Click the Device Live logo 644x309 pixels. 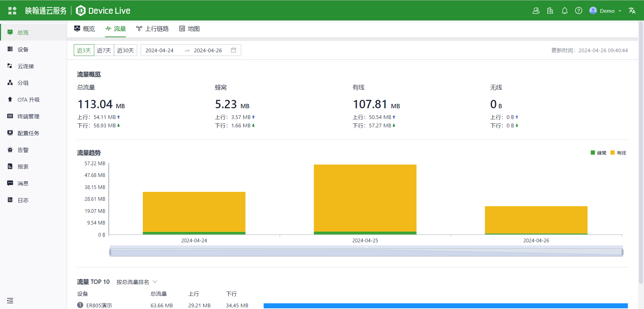[103, 11]
